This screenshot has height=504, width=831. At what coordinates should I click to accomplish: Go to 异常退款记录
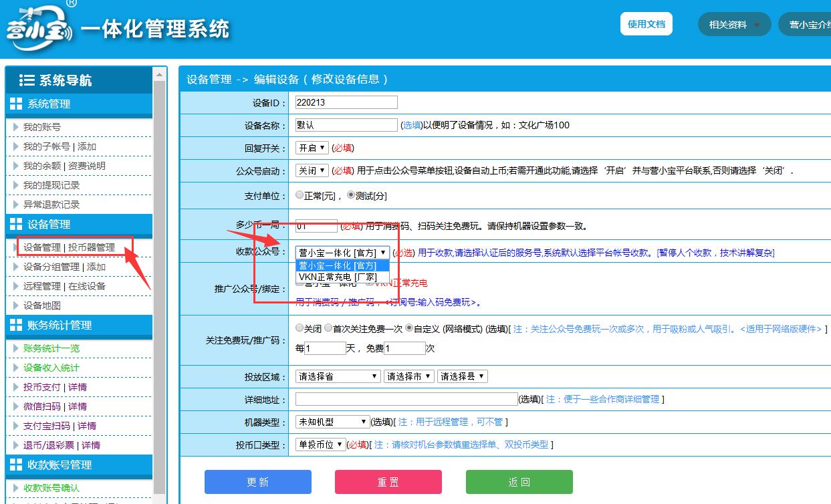(51, 205)
